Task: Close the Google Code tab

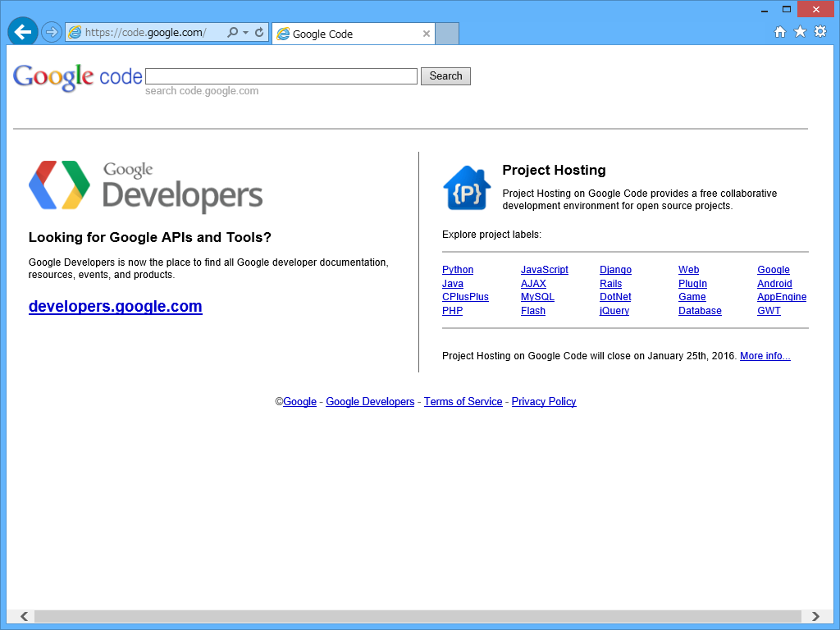Action: 426,34
